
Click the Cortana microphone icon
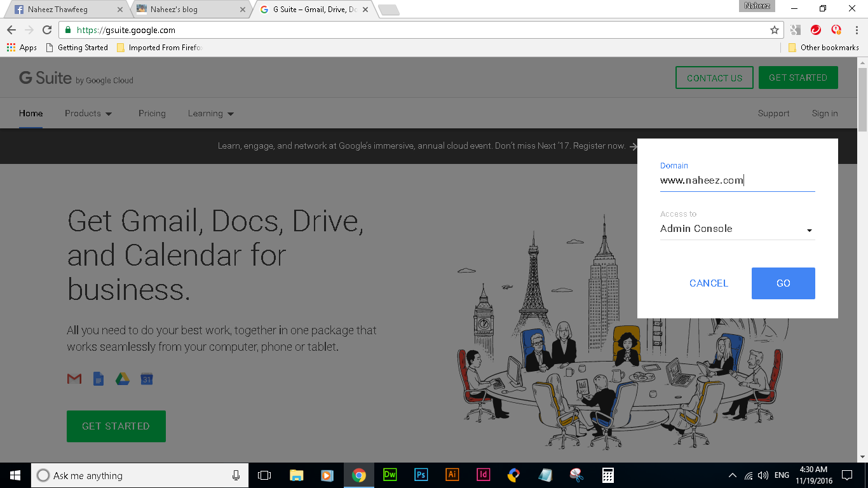tap(236, 475)
